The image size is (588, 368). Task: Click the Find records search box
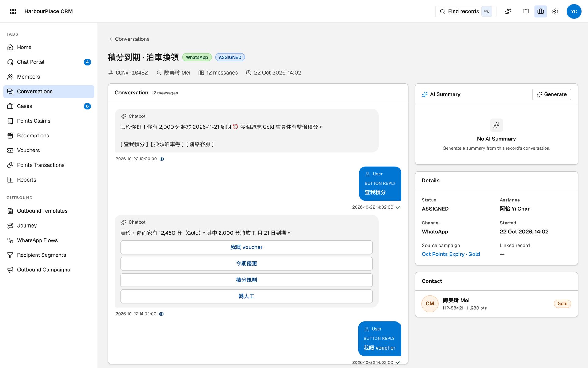click(466, 11)
